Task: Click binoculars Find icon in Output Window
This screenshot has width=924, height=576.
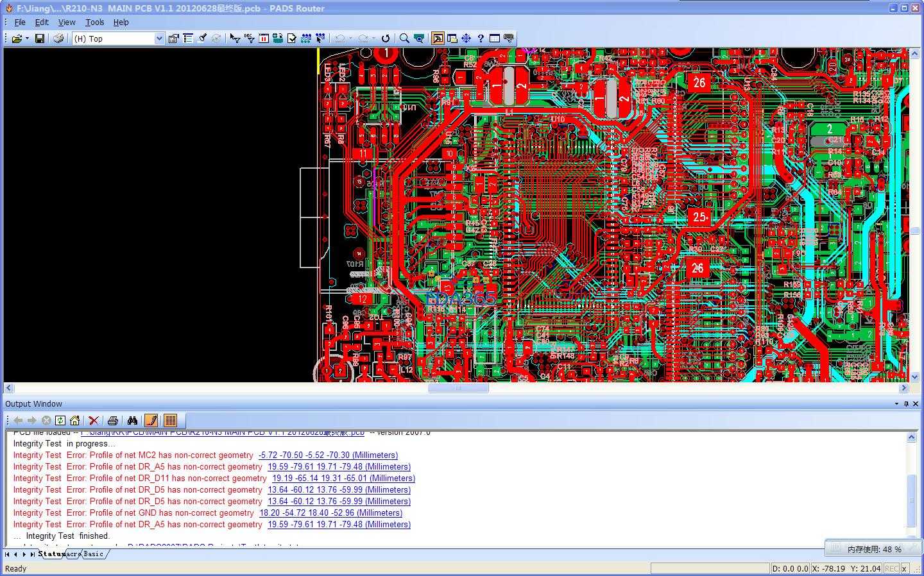Action: click(132, 421)
